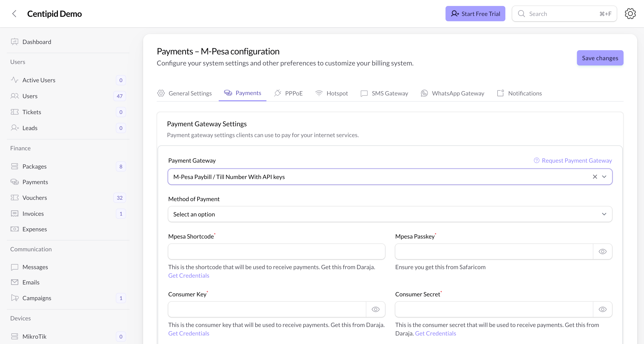This screenshot has height=344, width=644.
Task: Select MikroTik under Devices
Action: pos(34,336)
